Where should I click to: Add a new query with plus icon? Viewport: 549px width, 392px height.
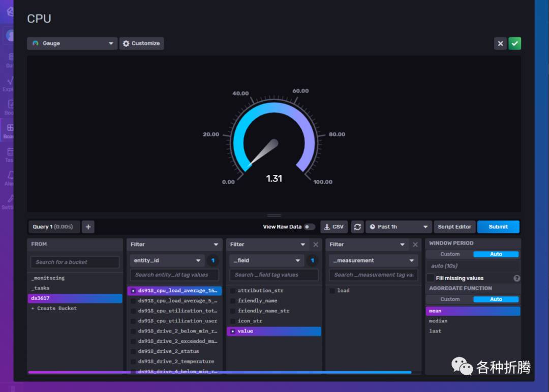pos(88,227)
